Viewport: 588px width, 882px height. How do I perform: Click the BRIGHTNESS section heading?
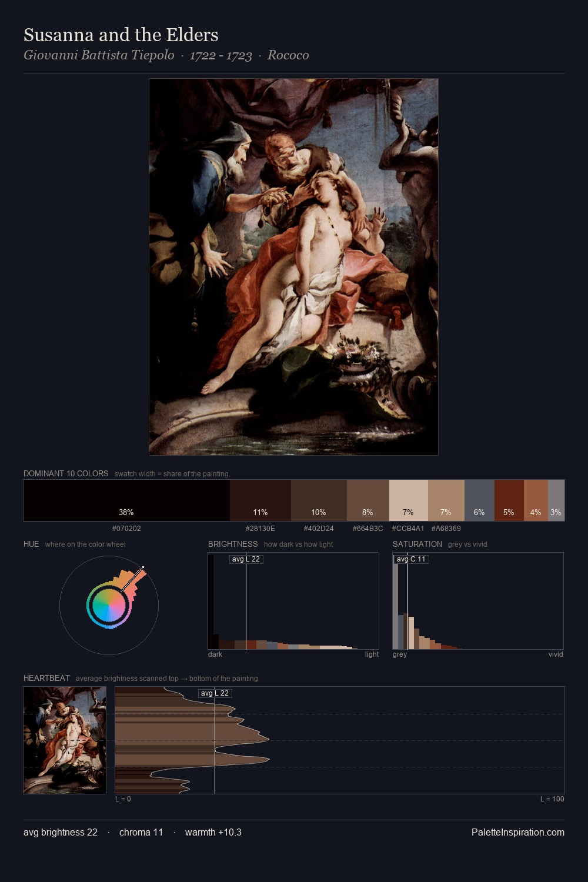(x=233, y=544)
